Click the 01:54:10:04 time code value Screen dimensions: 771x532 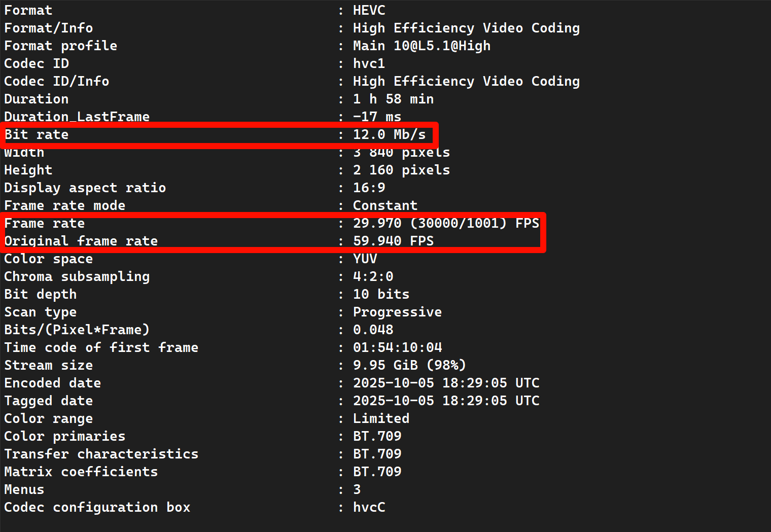point(397,347)
